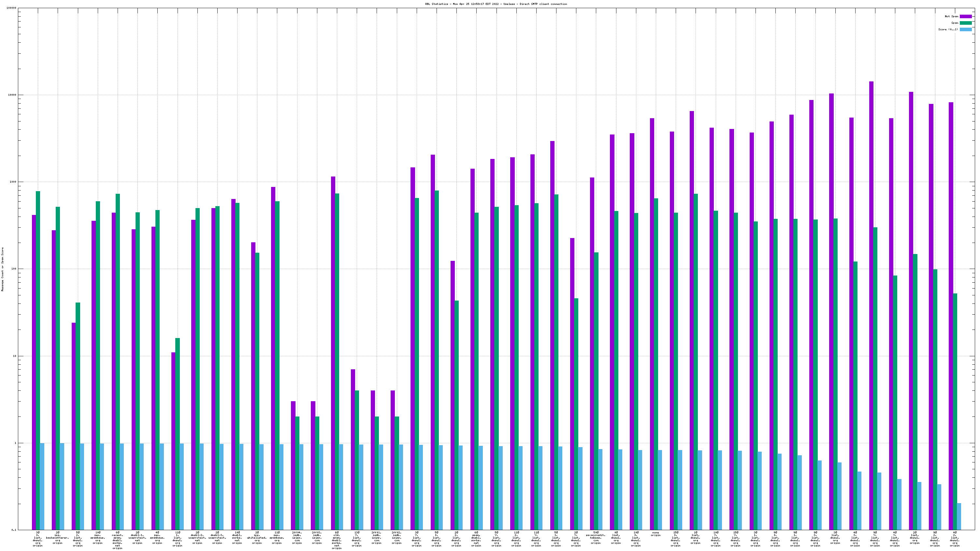Click the recent.spam.dnsbl.sorbs.net x-axis label
The image size is (980, 551).
(x=118, y=540)
